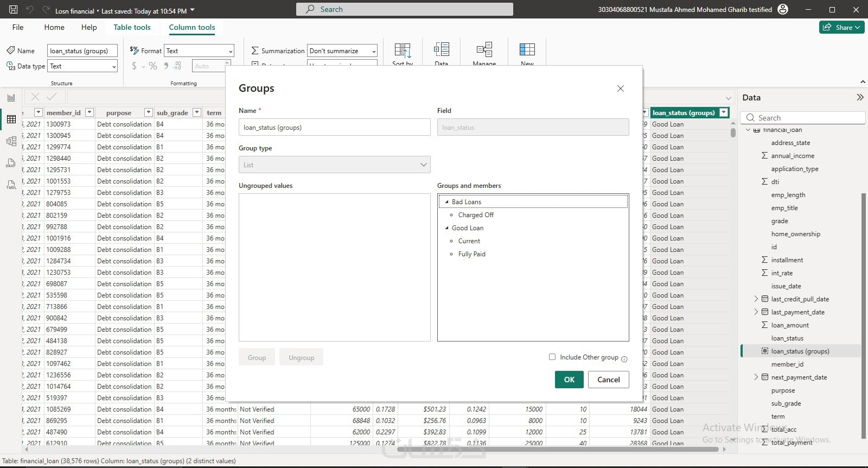
Task: Click Cancel in Groups dialog
Action: pyautogui.click(x=609, y=380)
